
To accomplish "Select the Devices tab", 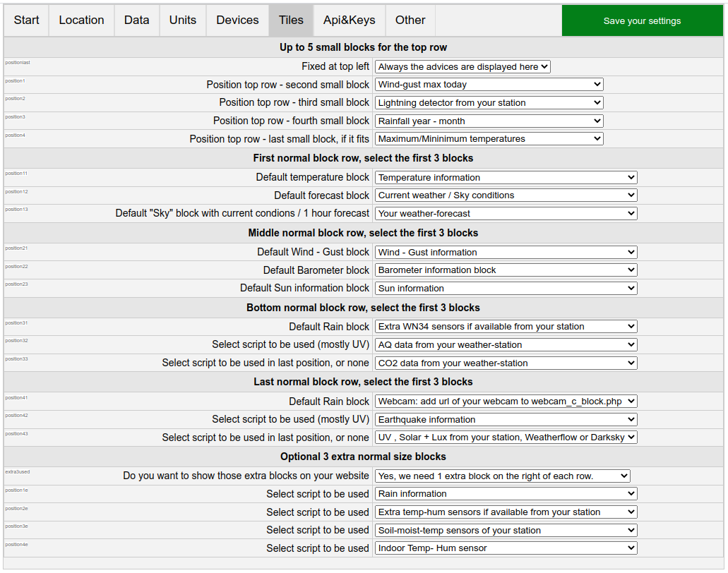I will [237, 20].
